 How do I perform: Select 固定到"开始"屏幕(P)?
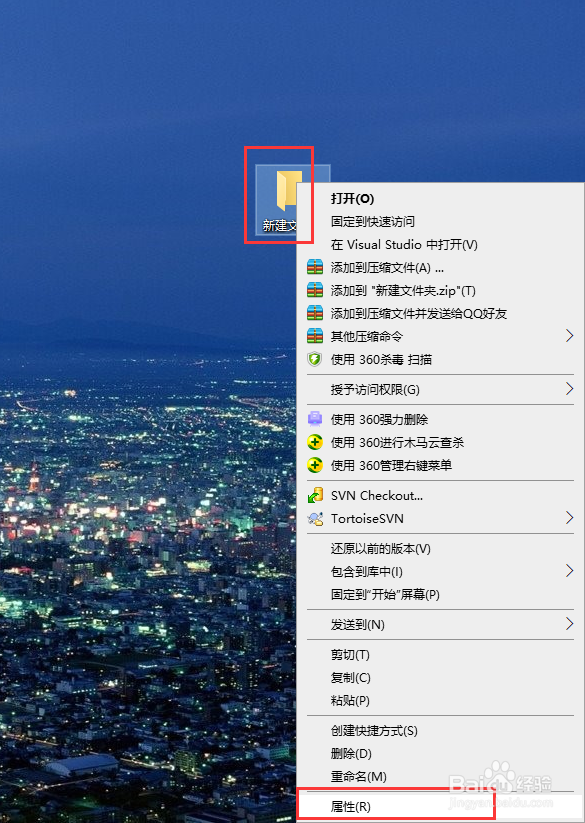441,595
